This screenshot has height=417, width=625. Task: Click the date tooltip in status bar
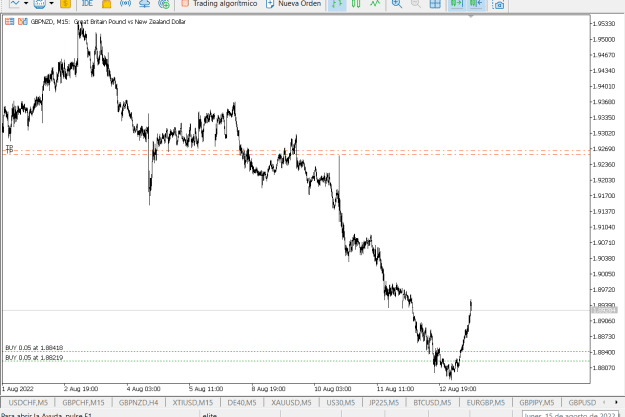(x=570, y=415)
